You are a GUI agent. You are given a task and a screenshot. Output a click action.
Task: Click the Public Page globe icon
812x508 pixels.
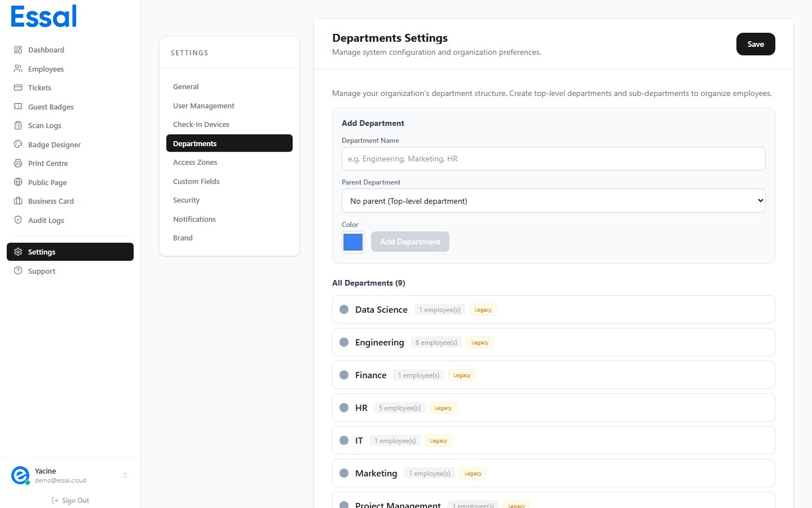[x=18, y=182]
